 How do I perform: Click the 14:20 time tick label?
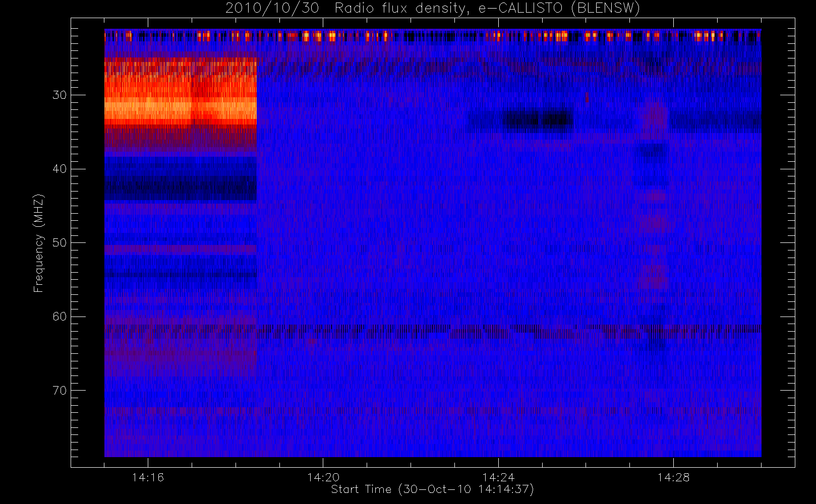pos(323,477)
